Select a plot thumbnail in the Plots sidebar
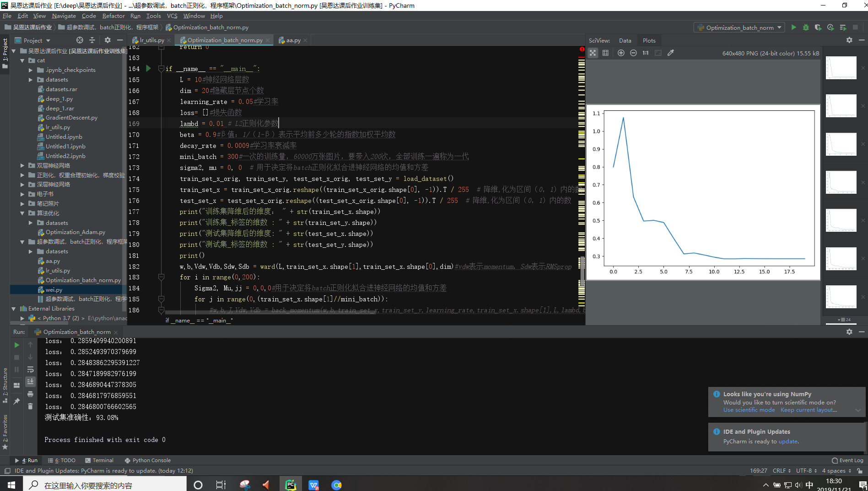Viewport: 868px width, 491px height. 841,68
